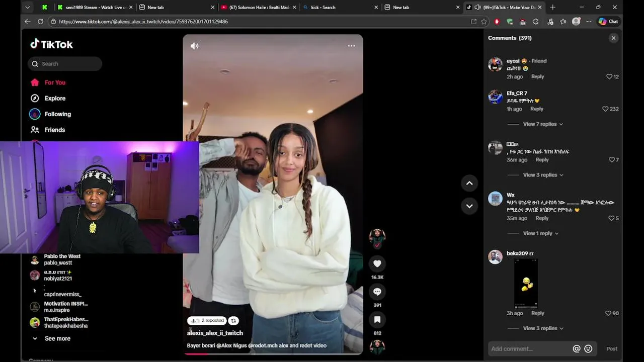Reload the current page
This screenshot has height=362, width=644.
41,22
